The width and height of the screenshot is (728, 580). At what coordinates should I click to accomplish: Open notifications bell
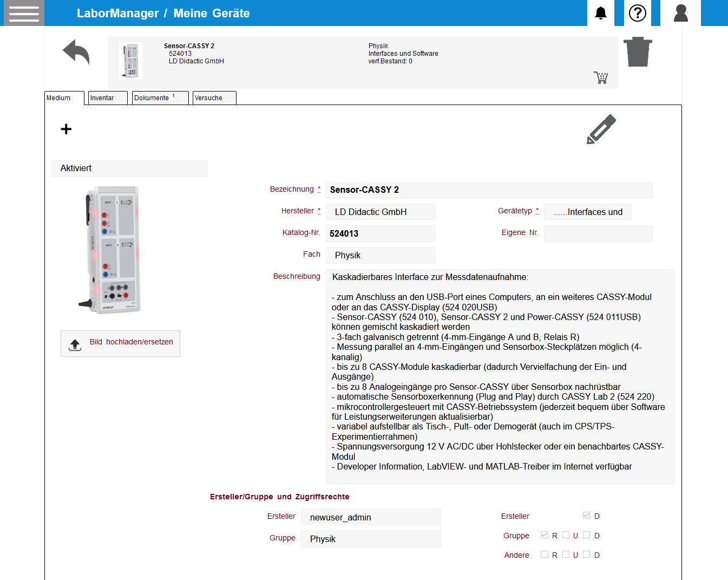(601, 13)
